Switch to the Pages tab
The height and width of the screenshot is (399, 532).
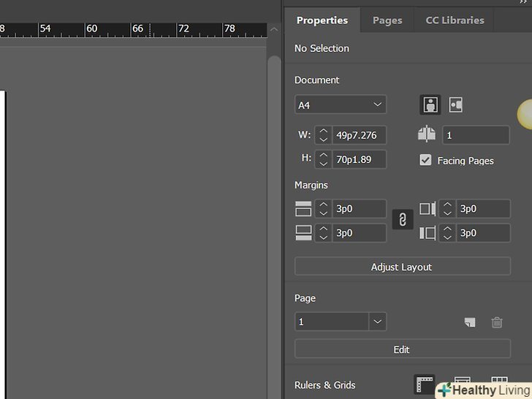point(387,20)
